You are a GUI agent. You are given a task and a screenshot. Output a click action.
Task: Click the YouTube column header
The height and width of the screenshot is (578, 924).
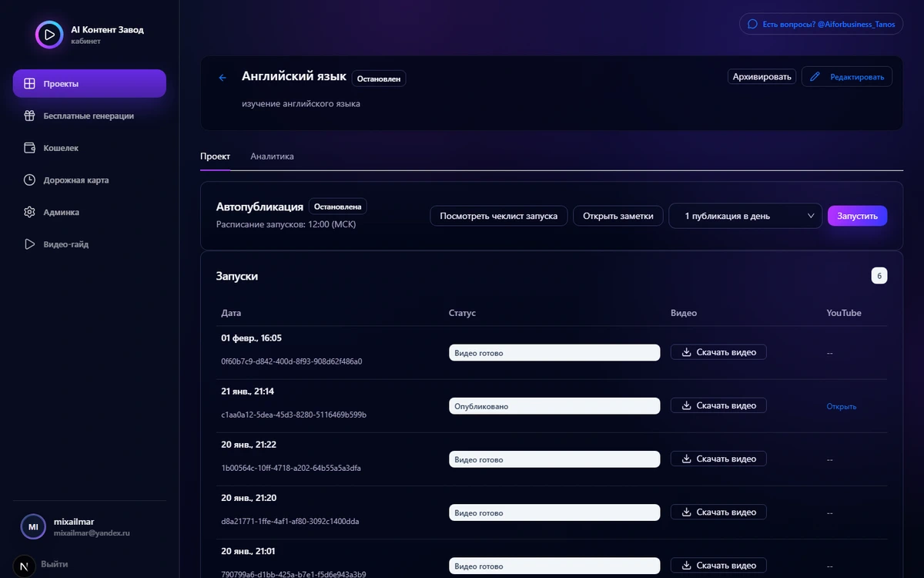[844, 313]
